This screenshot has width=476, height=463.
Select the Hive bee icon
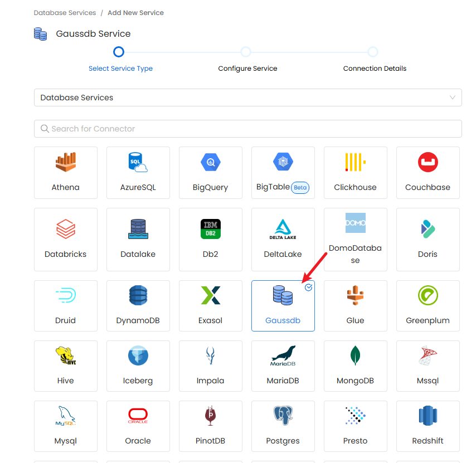click(66, 355)
